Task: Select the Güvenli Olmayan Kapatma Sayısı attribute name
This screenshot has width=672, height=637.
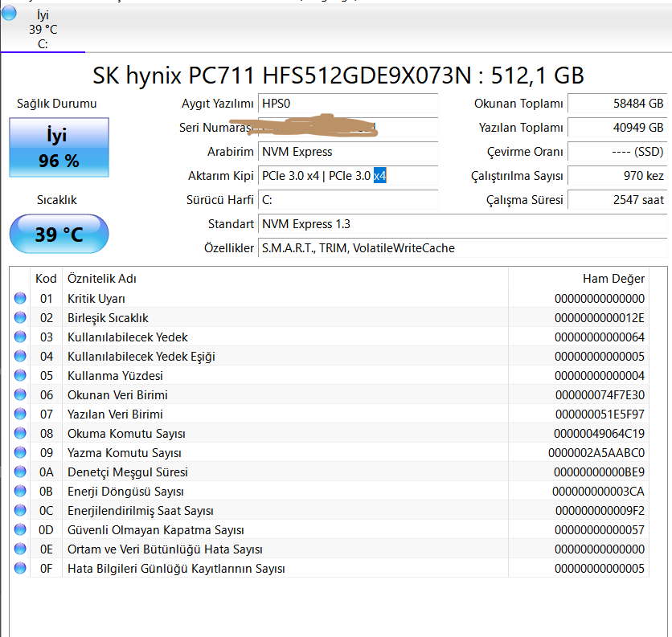Action: [x=156, y=530]
